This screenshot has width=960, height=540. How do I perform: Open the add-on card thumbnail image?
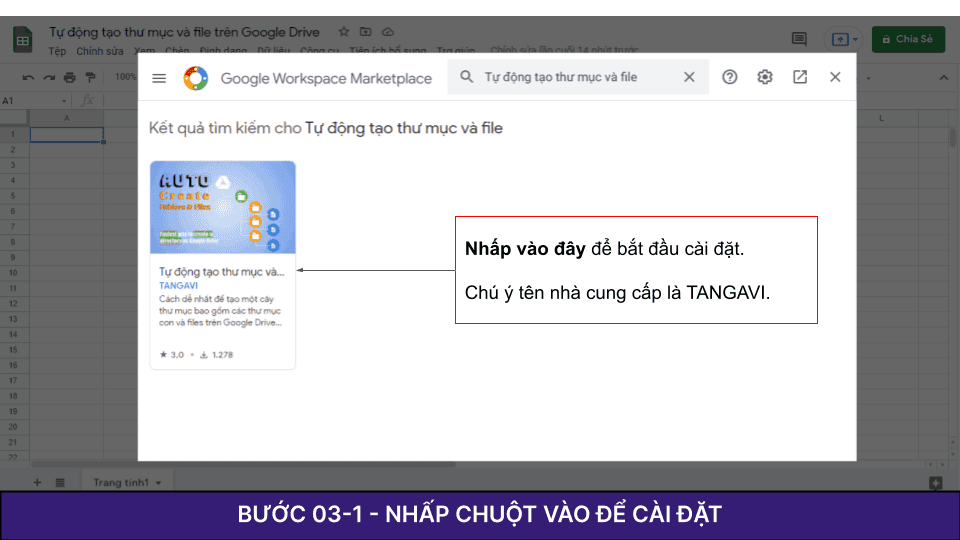(222, 207)
